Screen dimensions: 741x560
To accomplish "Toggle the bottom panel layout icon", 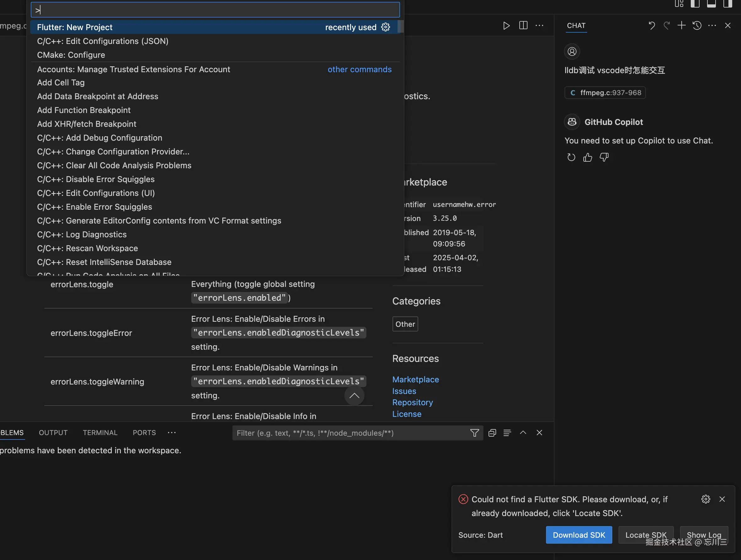I will click(711, 4).
